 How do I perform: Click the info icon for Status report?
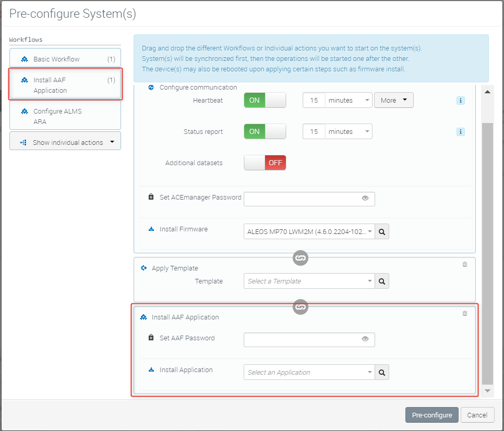click(461, 132)
